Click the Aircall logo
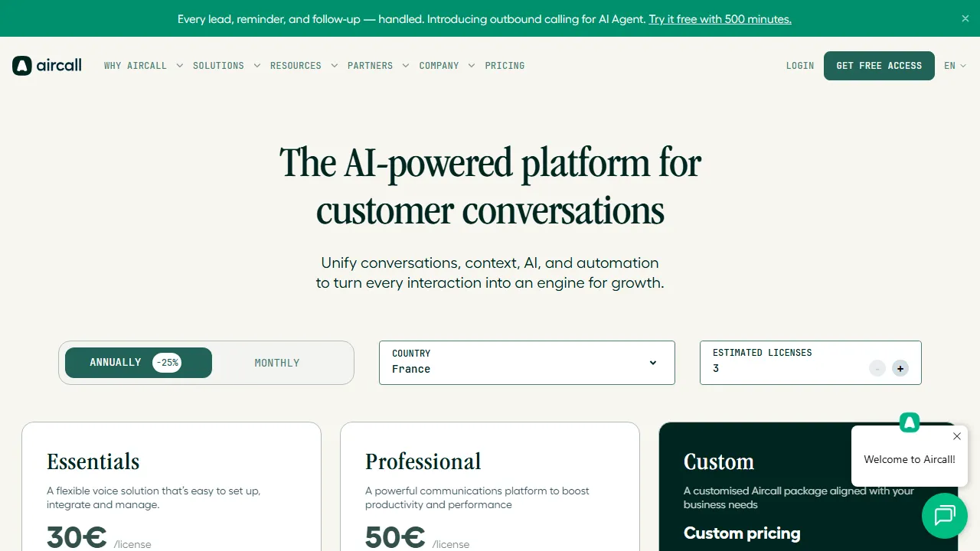This screenshot has height=551, width=980. [47, 66]
